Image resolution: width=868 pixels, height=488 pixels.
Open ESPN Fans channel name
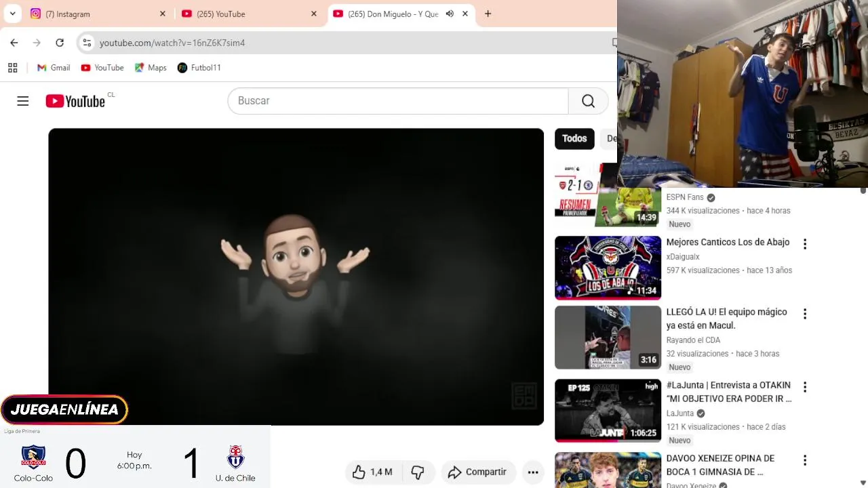[x=685, y=197]
